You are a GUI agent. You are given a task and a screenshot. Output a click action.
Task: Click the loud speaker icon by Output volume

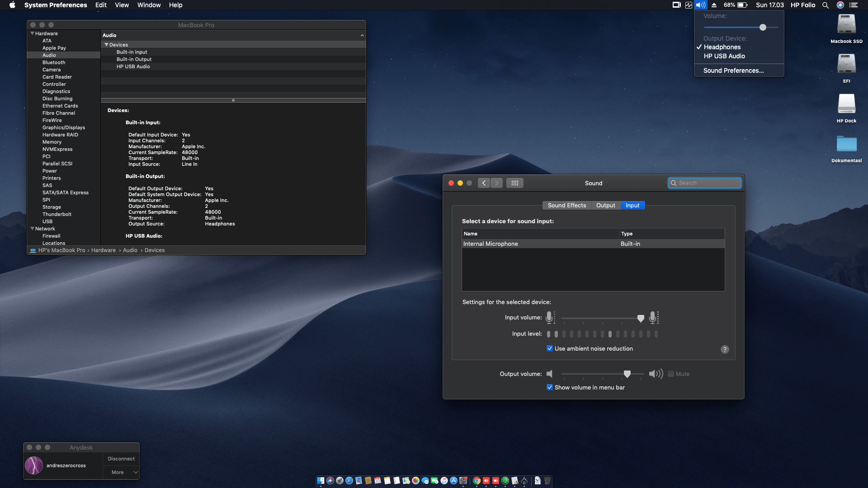[x=656, y=374]
